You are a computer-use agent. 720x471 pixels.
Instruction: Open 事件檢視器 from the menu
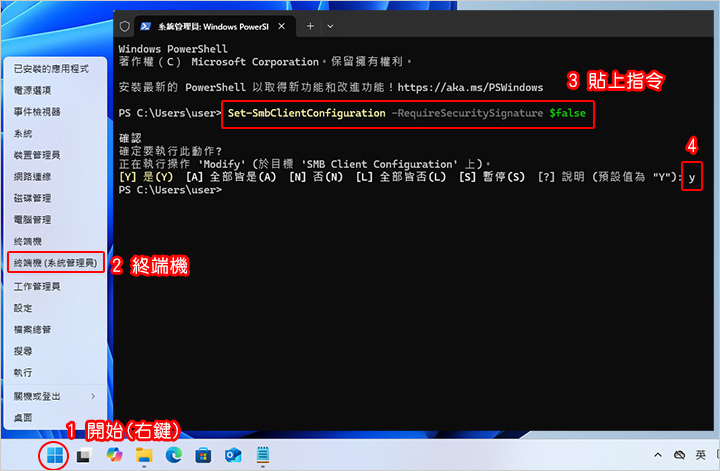[55, 112]
